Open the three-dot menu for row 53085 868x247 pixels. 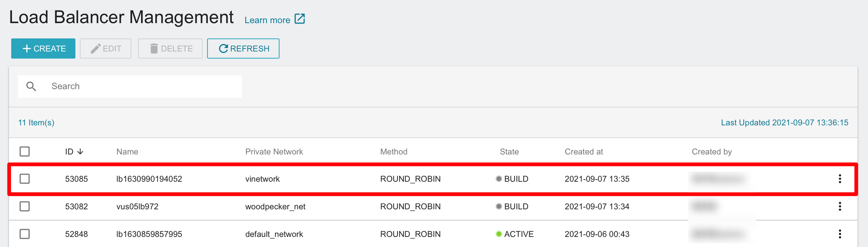pos(840,179)
